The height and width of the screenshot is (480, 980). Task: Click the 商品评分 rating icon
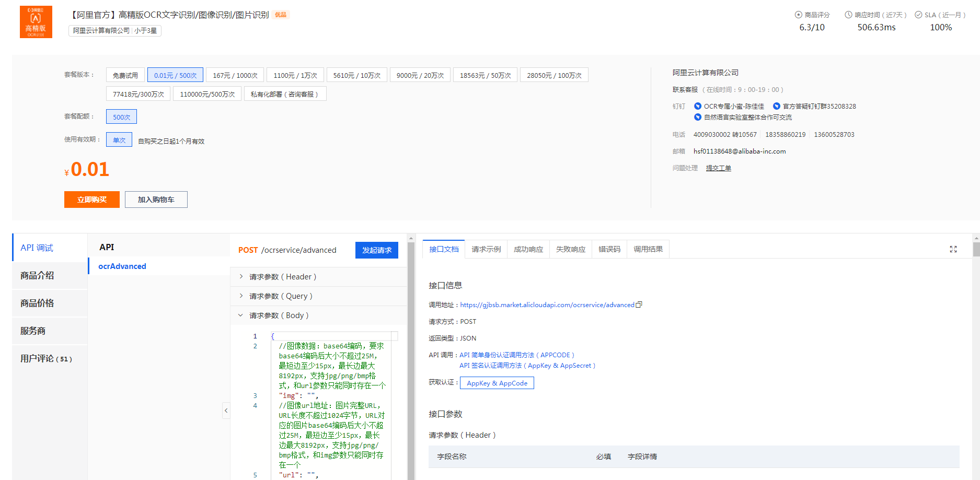[x=799, y=15]
